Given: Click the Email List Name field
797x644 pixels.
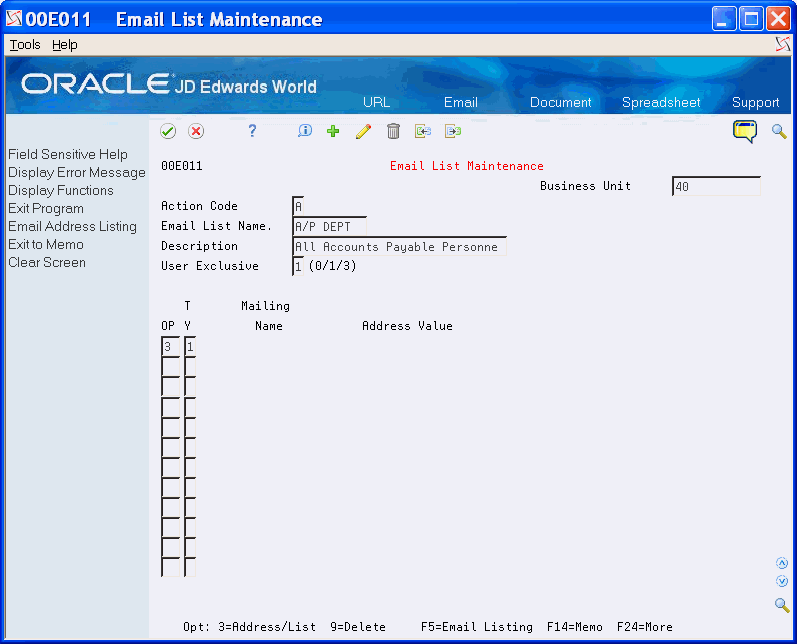Looking at the screenshot, I should [329, 226].
